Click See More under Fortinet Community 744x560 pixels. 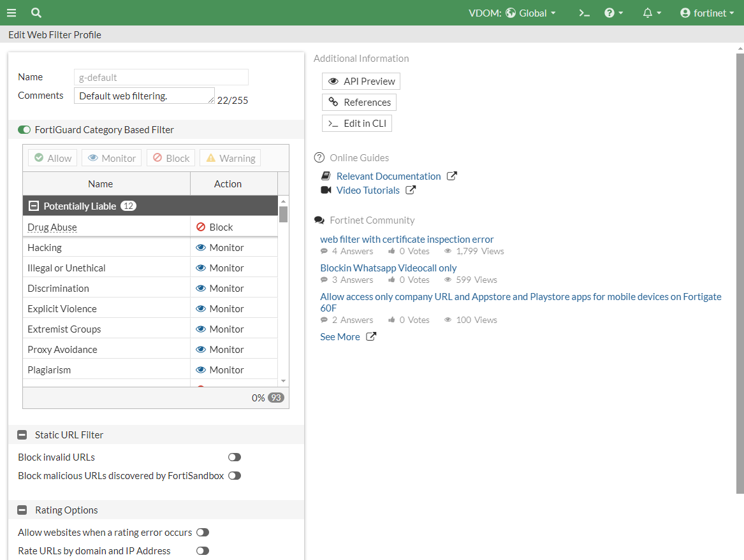point(340,336)
